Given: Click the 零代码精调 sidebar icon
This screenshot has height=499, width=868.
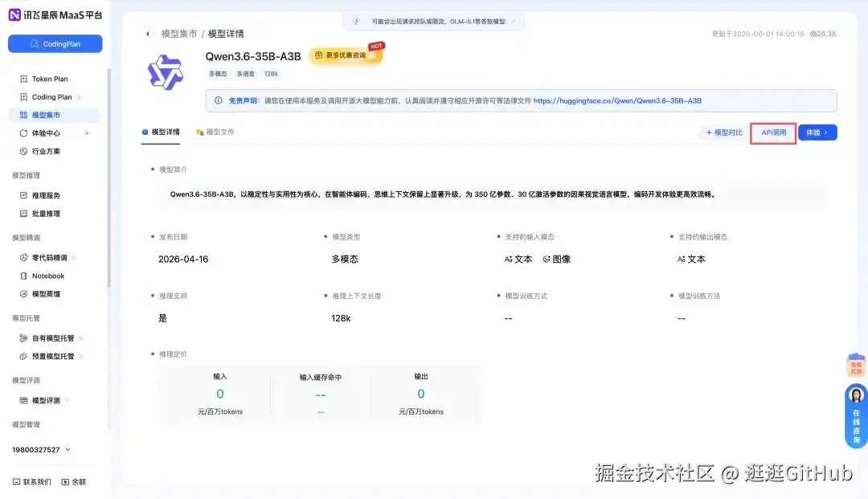Looking at the screenshot, I should tap(23, 258).
